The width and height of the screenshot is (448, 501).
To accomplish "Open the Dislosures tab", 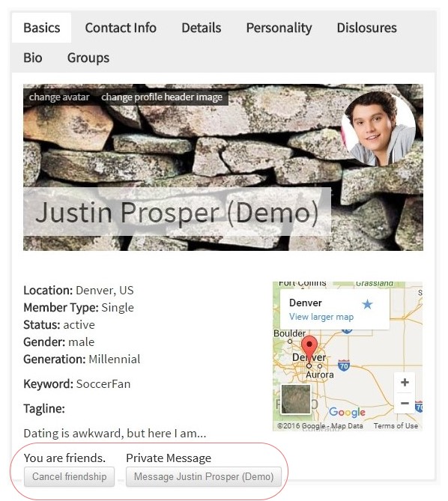I will coord(367,28).
